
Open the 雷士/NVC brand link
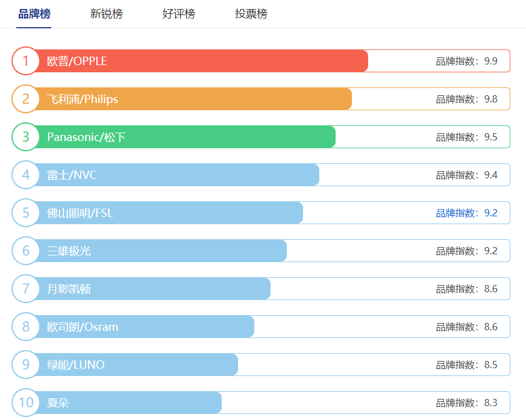[72, 175]
